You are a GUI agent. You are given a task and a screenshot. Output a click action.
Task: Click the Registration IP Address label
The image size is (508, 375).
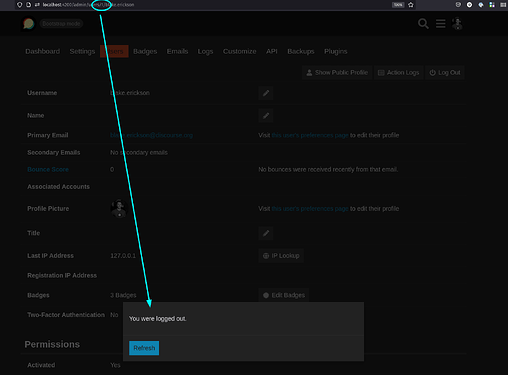(62, 276)
